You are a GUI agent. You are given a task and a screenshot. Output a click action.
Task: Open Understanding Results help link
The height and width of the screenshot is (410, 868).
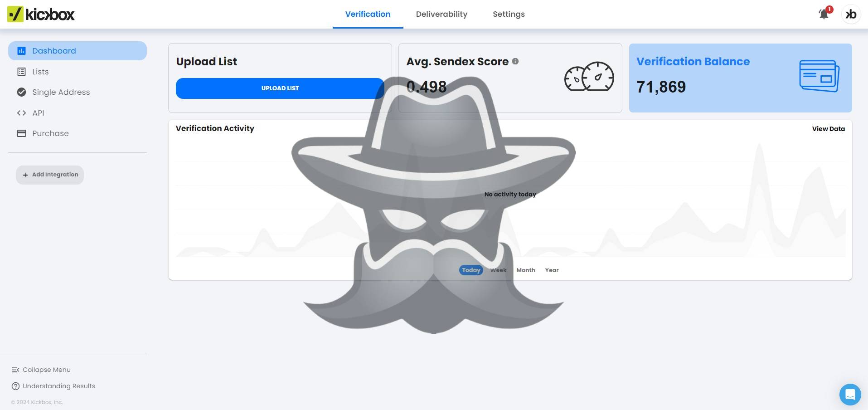(x=59, y=386)
